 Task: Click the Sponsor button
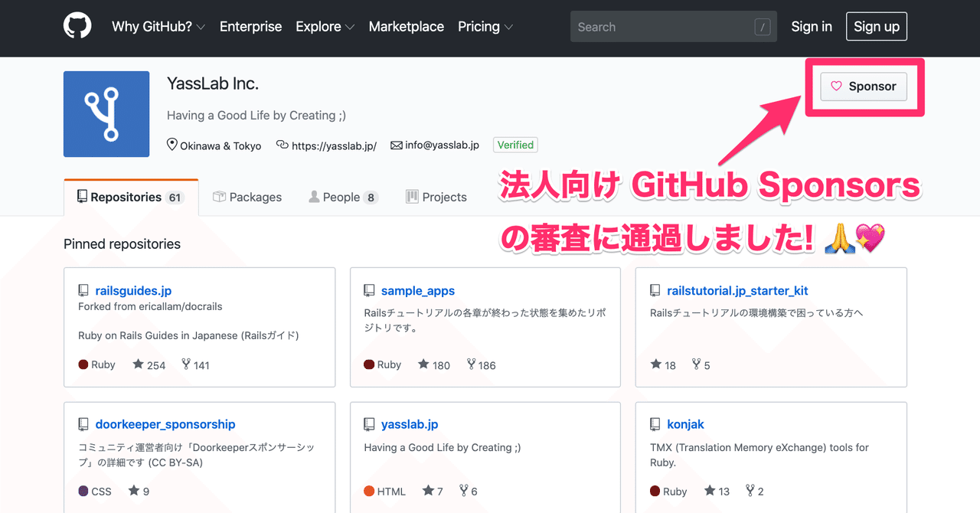pyautogui.click(x=864, y=87)
